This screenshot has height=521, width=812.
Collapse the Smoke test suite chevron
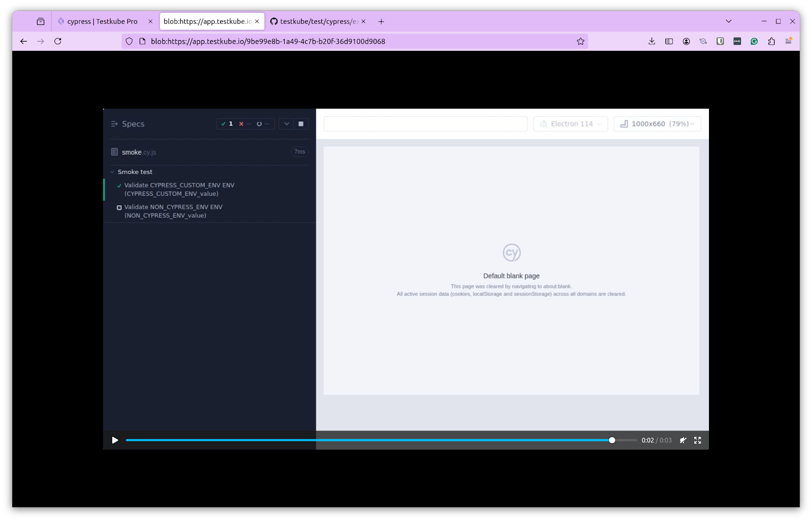click(112, 172)
